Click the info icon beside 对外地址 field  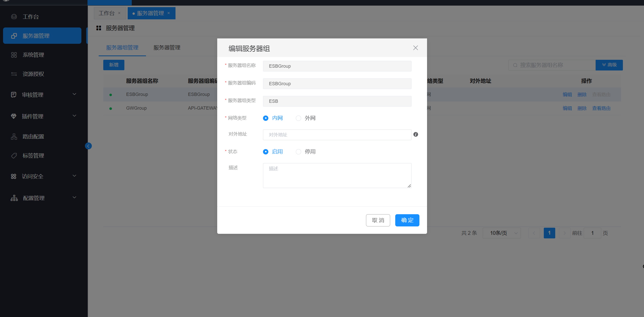(416, 134)
